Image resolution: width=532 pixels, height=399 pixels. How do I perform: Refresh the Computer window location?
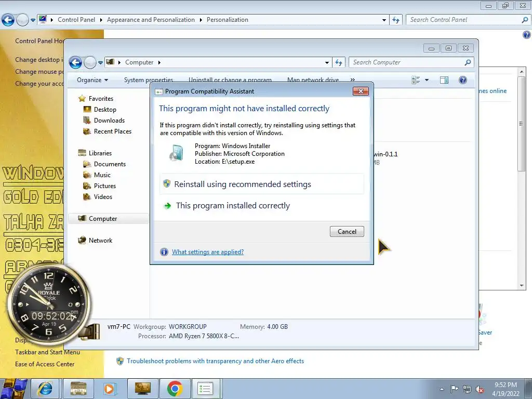[x=338, y=62]
